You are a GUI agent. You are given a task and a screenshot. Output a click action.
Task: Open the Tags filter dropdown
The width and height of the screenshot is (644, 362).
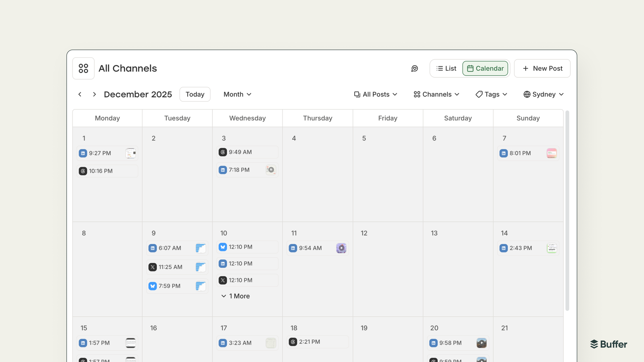tap(491, 94)
